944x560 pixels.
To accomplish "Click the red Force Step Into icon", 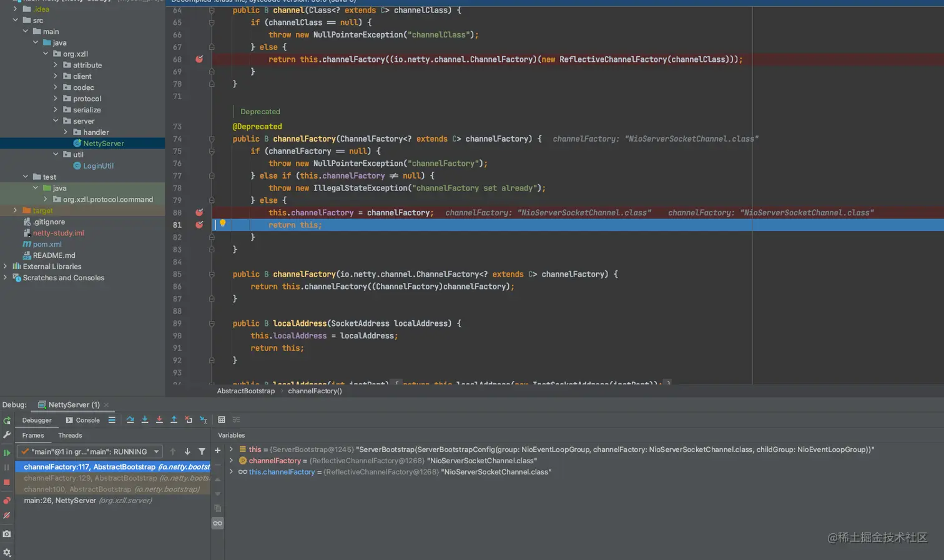I will click(x=159, y=420).
